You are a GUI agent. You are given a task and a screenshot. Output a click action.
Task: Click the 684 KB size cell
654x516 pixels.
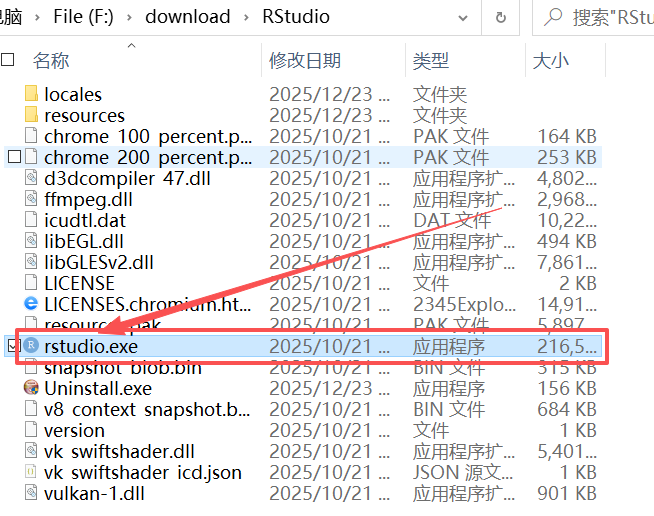(567, 409)
